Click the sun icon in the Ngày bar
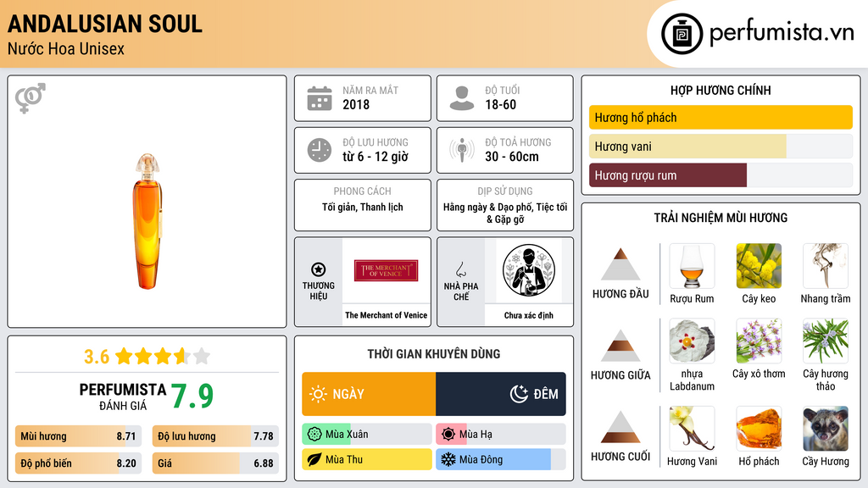868x488 pixels. pyautogui.click(x=319, y=394)
